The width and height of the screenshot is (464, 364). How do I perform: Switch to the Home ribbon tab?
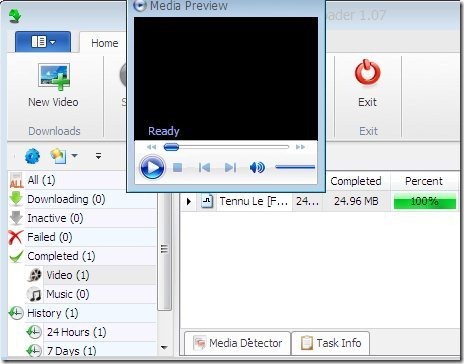[x=105, y=43]
